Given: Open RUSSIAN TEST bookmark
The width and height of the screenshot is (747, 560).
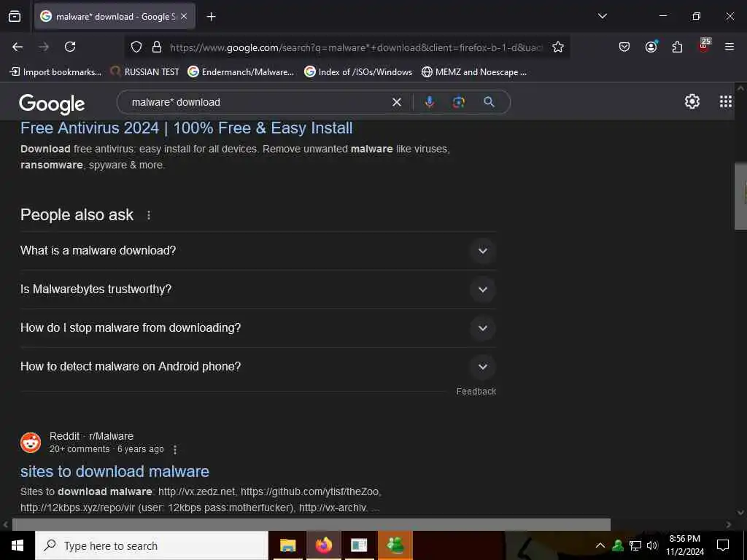Looking at the screenshot, I should point(145,72).
